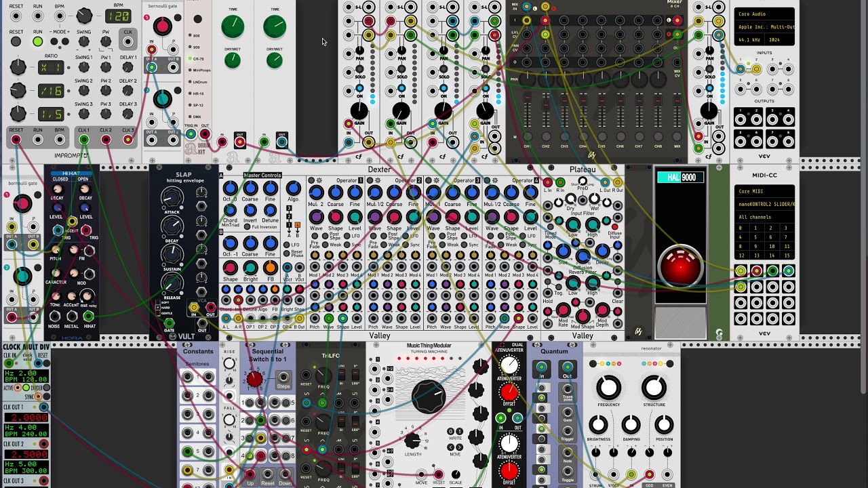868x488 pixels.
Task: Open the Core Audio driver selector
Action: pos(764,14)
